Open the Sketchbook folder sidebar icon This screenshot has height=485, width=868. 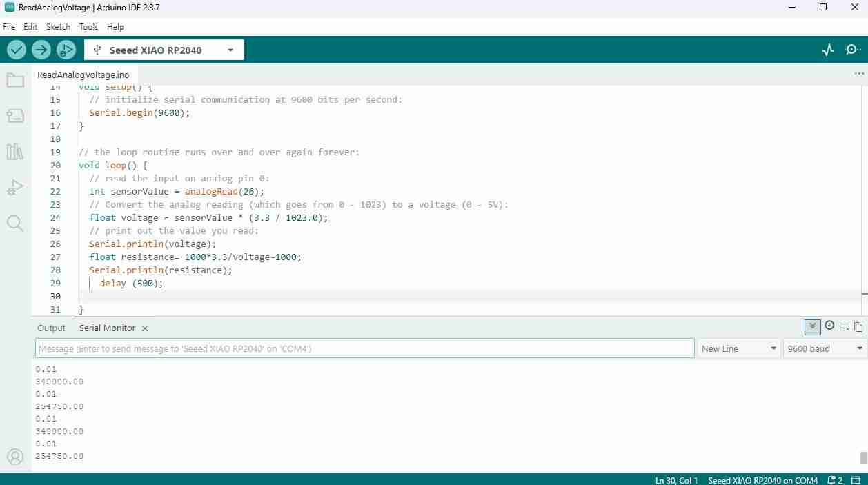(15, 80)
